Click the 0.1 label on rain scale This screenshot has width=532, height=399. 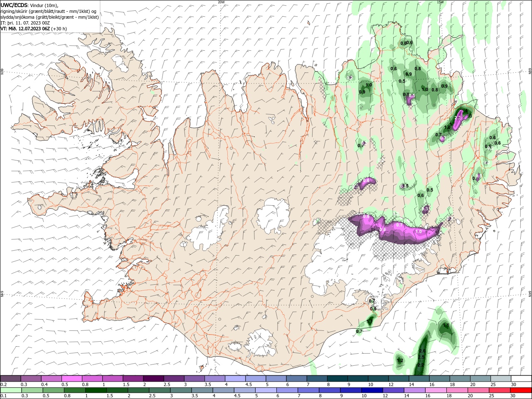(3, 396)
